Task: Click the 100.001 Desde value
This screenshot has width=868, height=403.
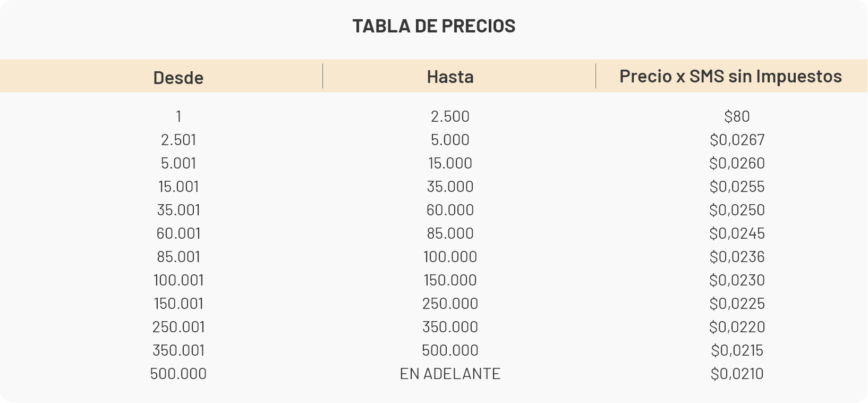Action: tap(178, 280)
